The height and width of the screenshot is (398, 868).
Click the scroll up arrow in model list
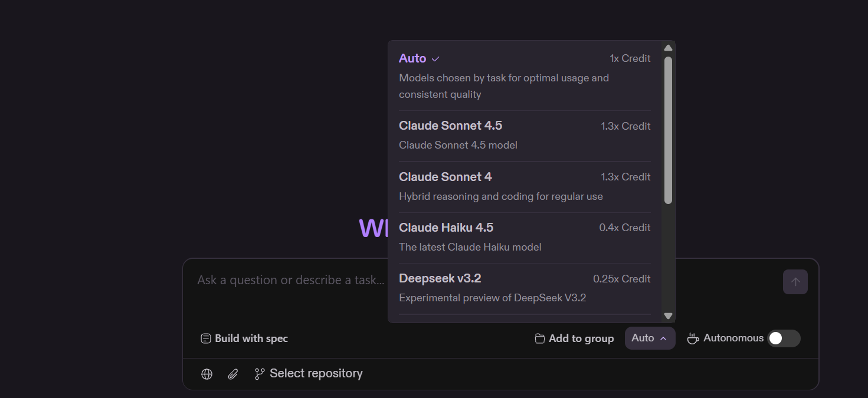(668, 48)
